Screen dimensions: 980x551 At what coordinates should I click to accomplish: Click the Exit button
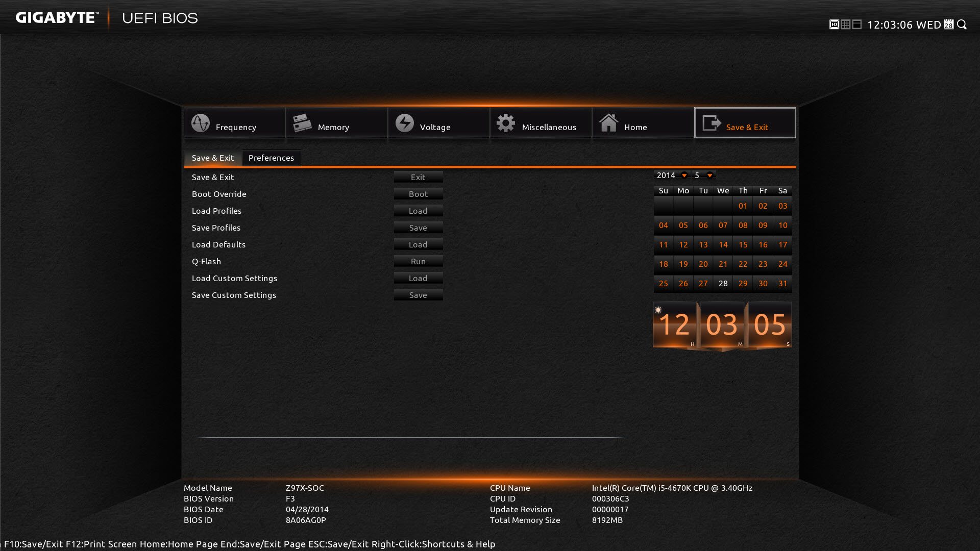pos(418,177)
